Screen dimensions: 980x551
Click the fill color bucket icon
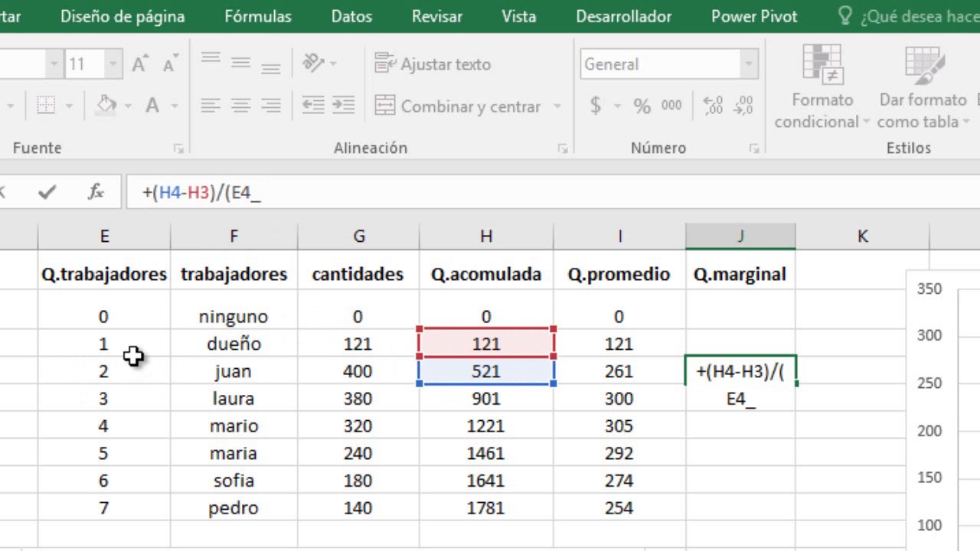pyautogui.click(x=106, y=106)
